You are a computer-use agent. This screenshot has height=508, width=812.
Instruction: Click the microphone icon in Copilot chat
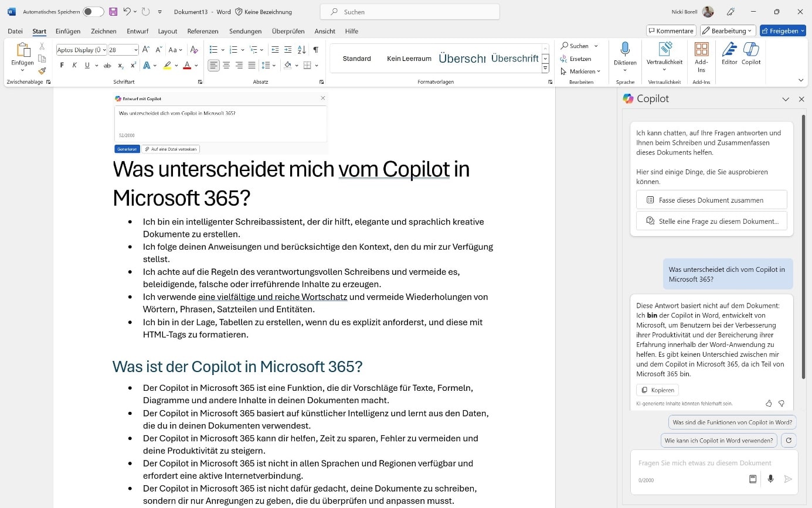770,479
